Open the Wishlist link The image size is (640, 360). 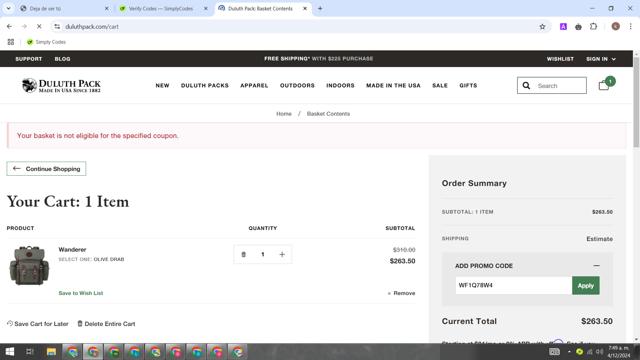click(x=560, y=59)
